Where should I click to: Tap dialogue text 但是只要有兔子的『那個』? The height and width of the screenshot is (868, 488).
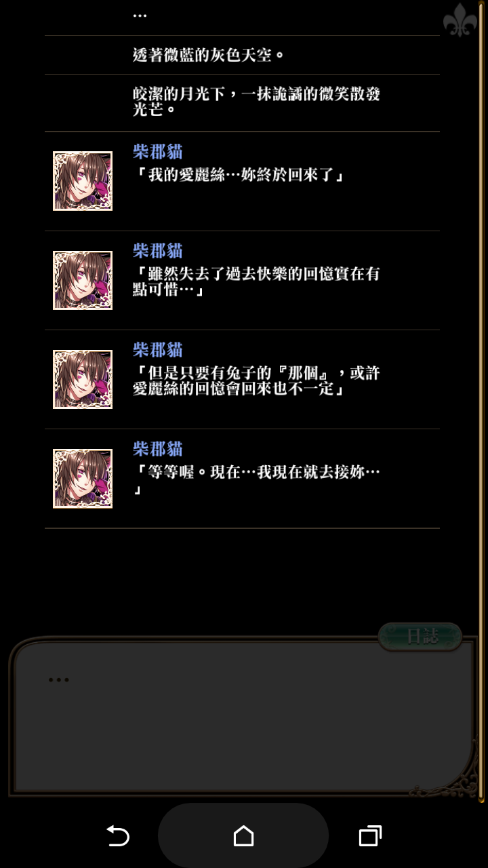[x=257, y=381]
